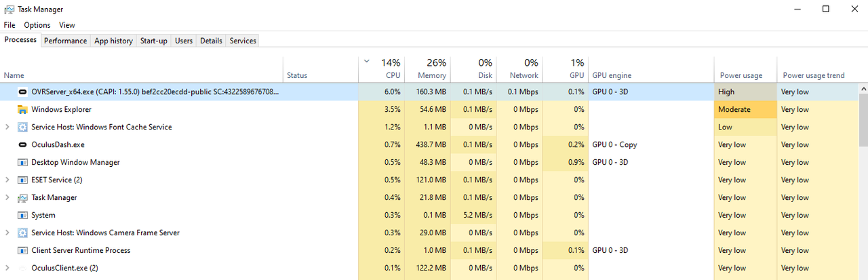The width and height of the screenshot is (868, 280).
Task: Sort by the Power usage trend column
Action: (817, 68)
